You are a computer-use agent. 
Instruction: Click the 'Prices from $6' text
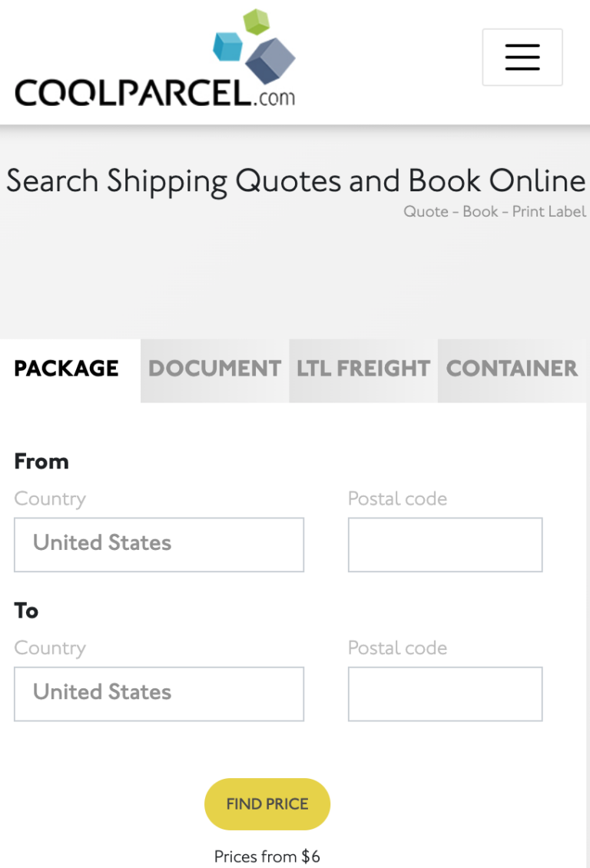coord(267,856)
